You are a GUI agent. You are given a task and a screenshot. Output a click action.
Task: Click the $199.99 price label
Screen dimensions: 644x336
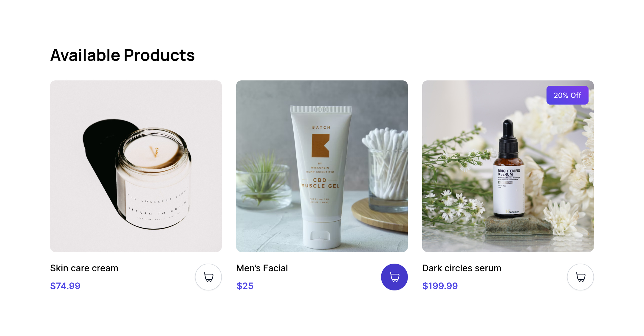click(x=440, y=286)
